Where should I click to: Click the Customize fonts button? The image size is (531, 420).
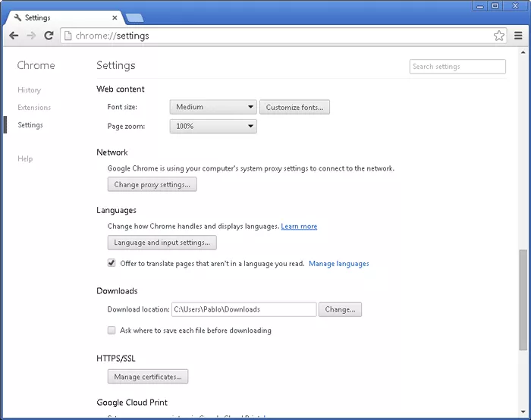point(294,108)
